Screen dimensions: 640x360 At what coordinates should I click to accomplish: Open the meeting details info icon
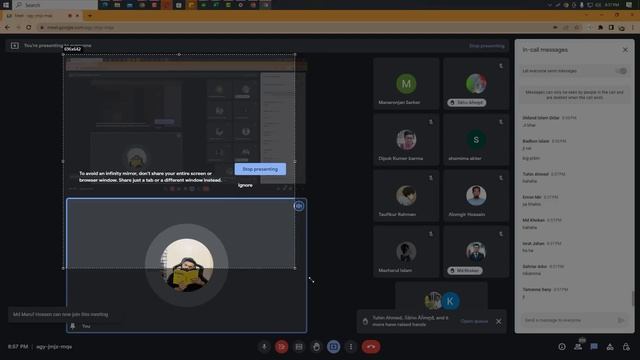coord(562,347)
